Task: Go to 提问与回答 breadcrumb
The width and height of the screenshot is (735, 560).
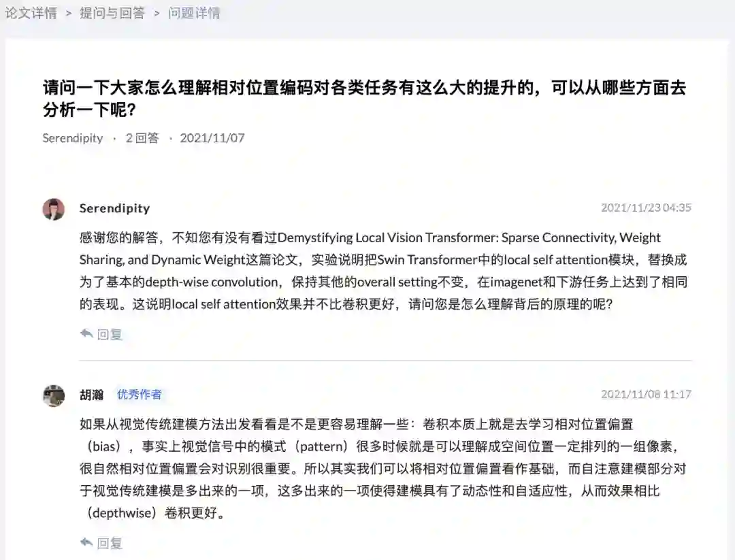Action: [112, 13]
